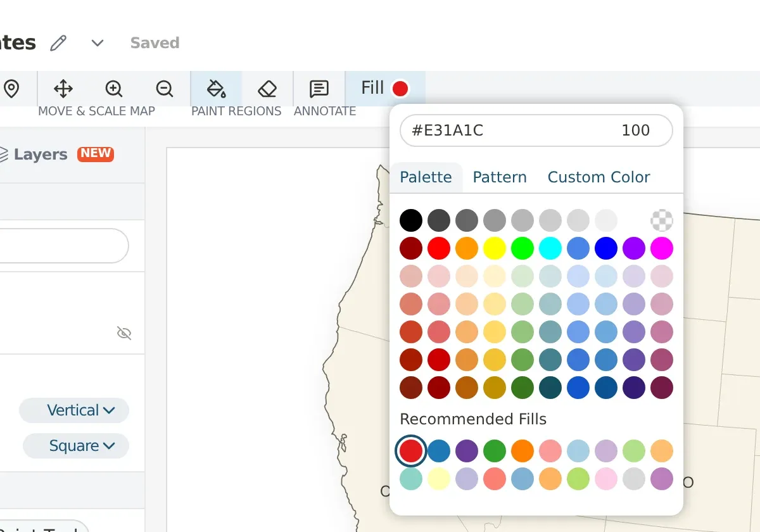Open the Vertical dropdown
This screenshot has width=760, height=532.
tap(74, 410)
